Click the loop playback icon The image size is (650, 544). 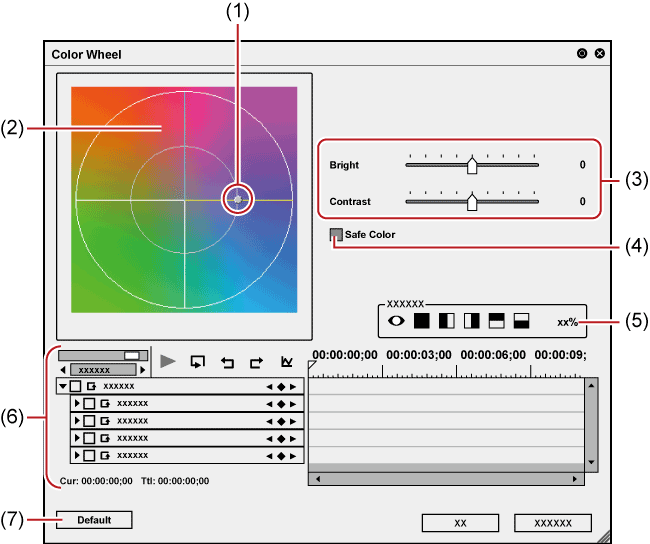198,362
